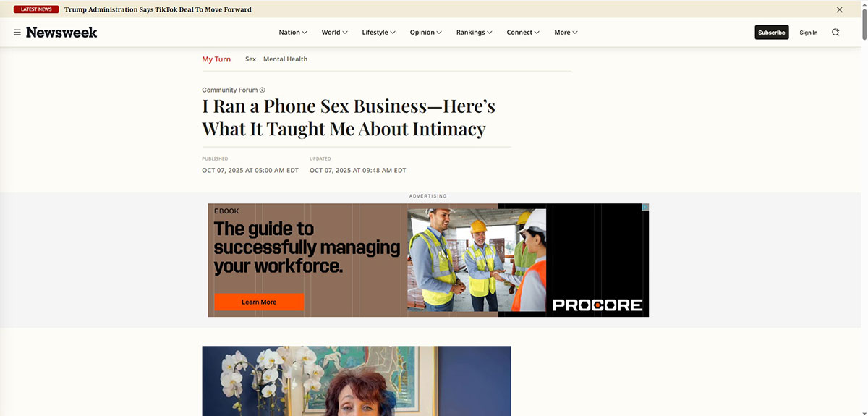Expand the Connect dropdown
Screen dimensions: 868x416
pyautogui.click(x=523, y=33)
